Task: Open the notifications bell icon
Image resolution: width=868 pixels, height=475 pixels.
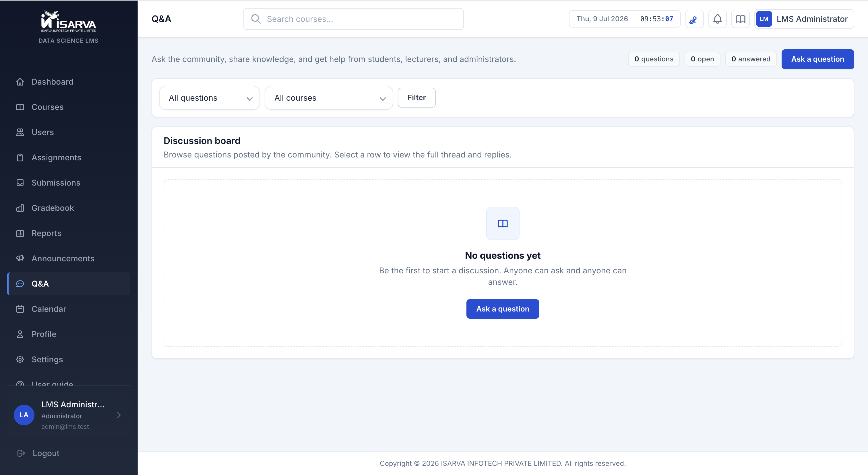Action: coord(717,19)
